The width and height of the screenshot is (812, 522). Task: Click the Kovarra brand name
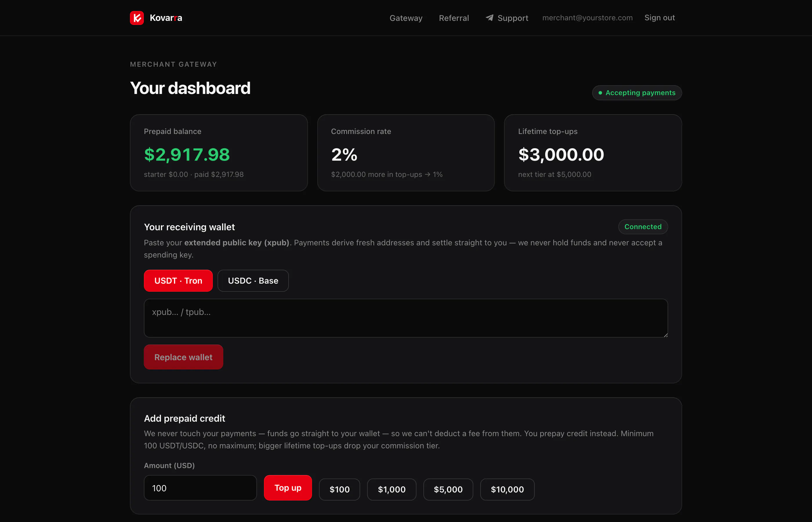pyautogui.click(x=166, y=18)
